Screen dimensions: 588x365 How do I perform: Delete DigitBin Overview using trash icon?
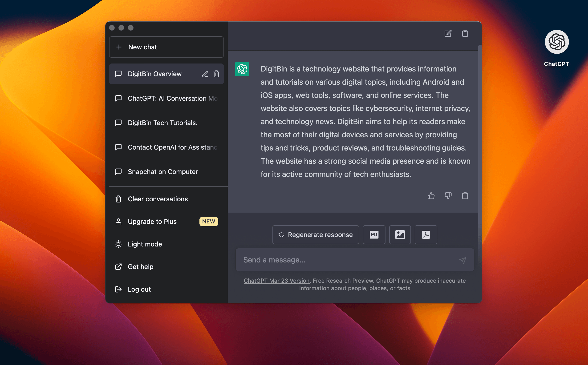pos(216,74)
